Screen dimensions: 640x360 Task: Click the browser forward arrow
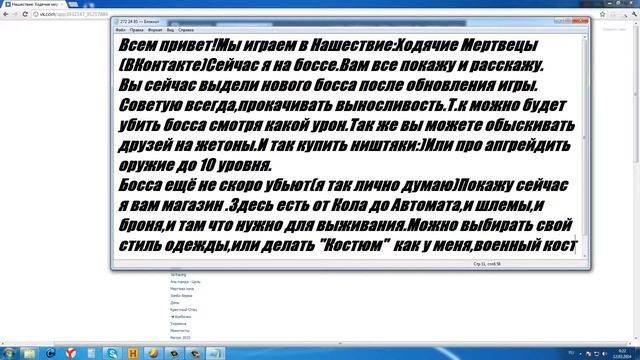(x=16, y=14)
